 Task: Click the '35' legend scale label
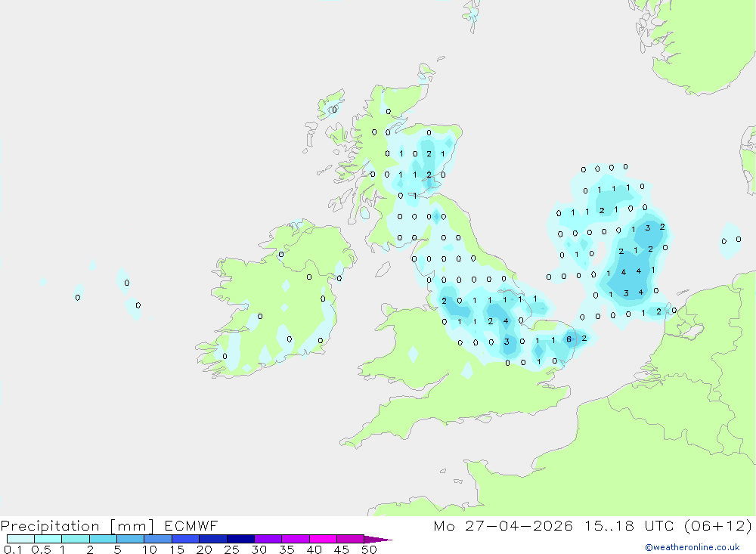click(287, 549)
